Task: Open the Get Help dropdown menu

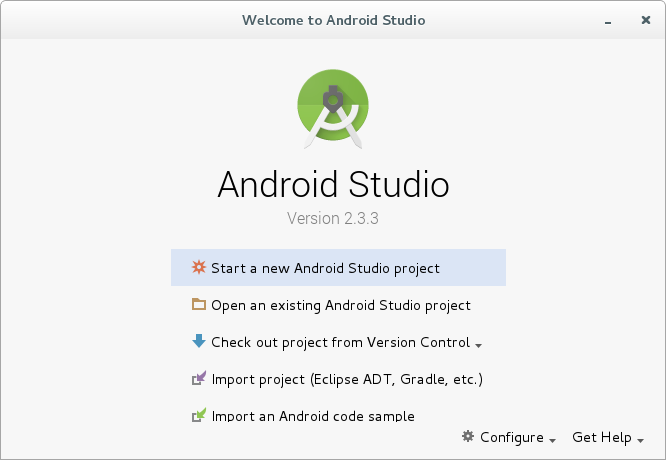Action: (x=608, y=437)
